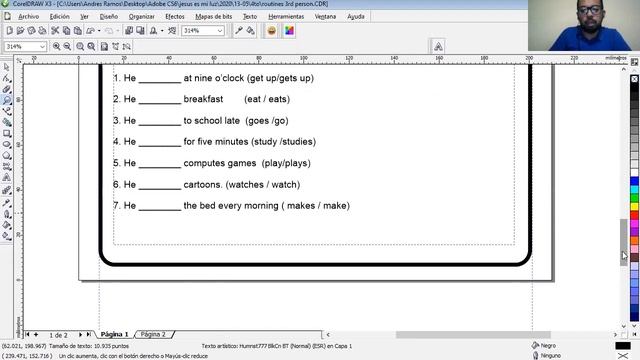The width and height of the screenshot is (640, 360).
Task: Click Zoom to All Objects icon
Action: coord(91,47)
